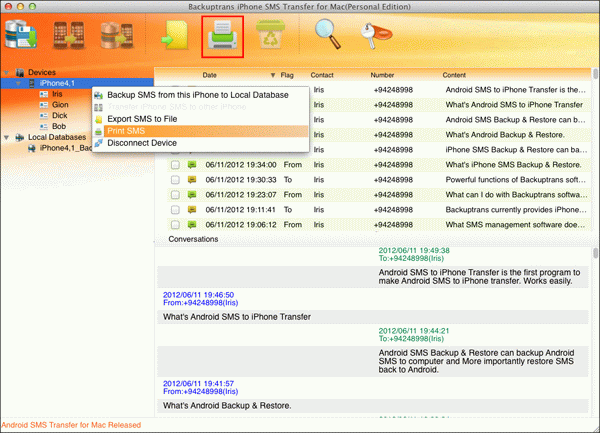The height and width of the screenshot is (433, 600).
Task: Click the Backup SMS to database toolbar icon
Action: 21,35
